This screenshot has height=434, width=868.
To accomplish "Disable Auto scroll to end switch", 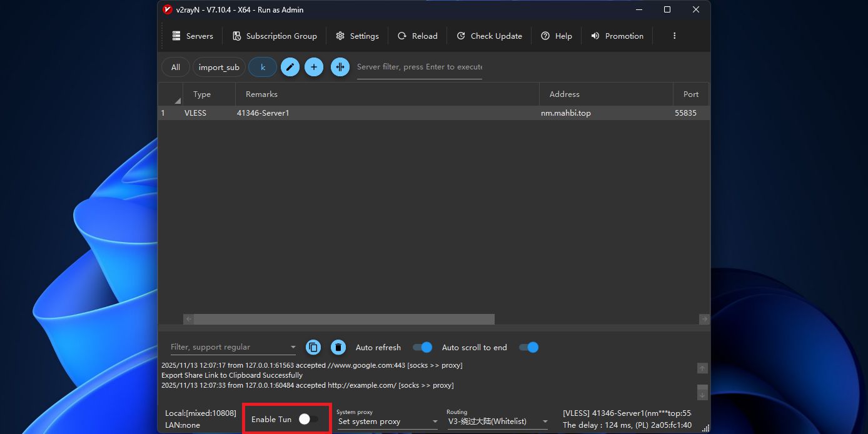I will (x=529, y=348).
